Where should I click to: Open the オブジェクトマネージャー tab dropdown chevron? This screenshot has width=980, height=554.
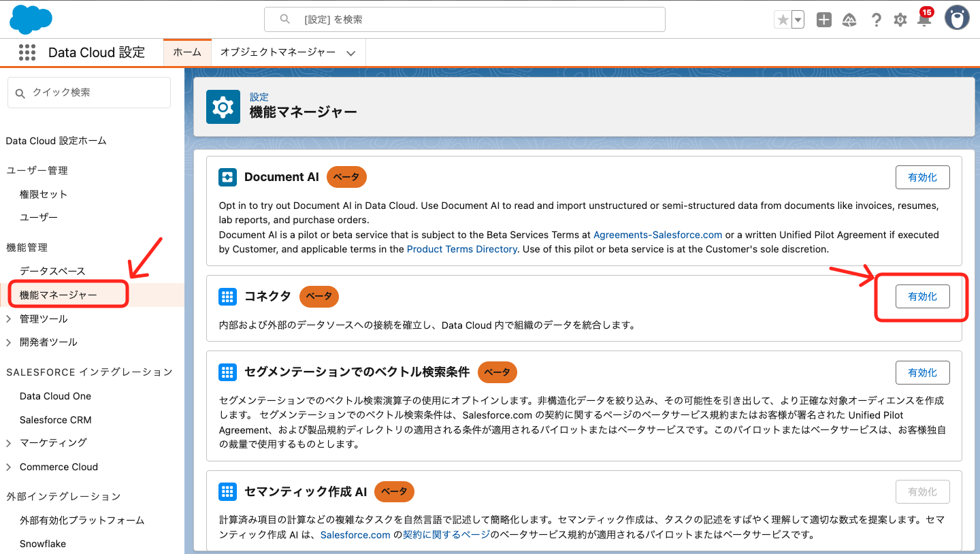pyautogui.click(x=351, y=53)
